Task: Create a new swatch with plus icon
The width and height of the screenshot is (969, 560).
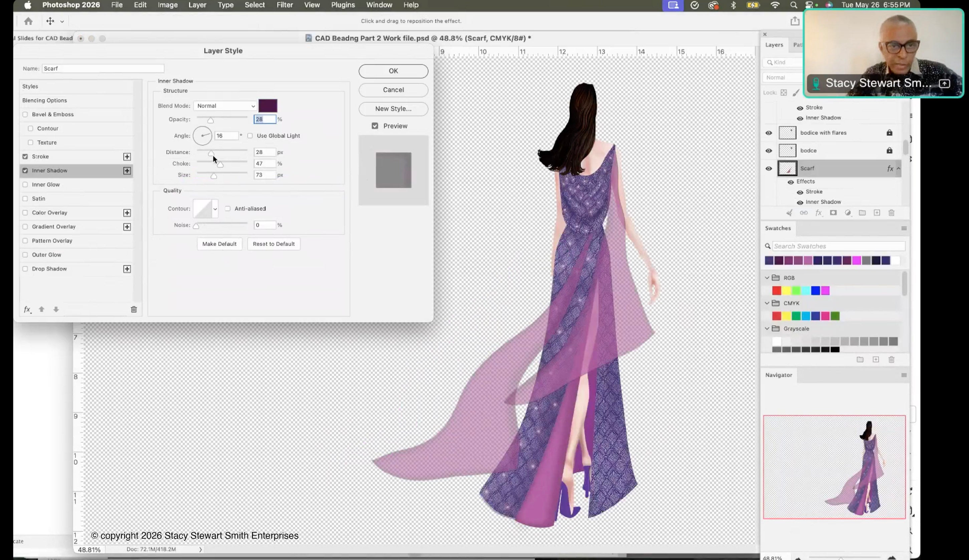Action: point(876,359)
